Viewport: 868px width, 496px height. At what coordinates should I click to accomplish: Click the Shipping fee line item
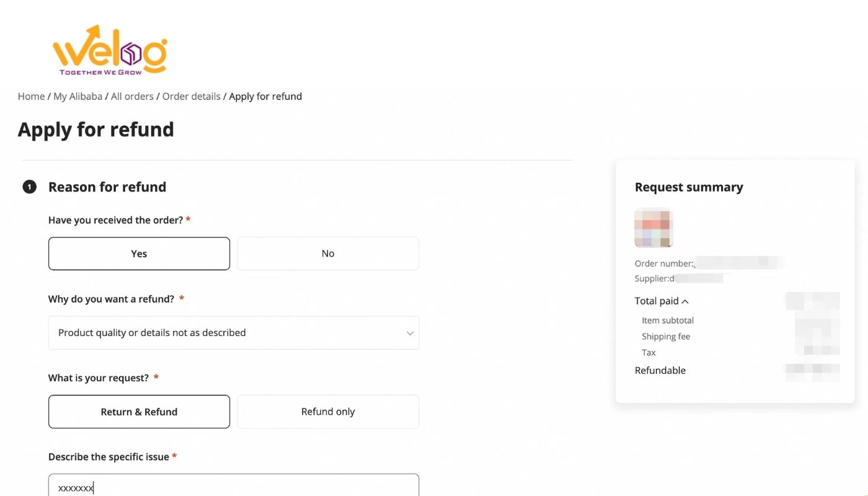coord(666,337)
